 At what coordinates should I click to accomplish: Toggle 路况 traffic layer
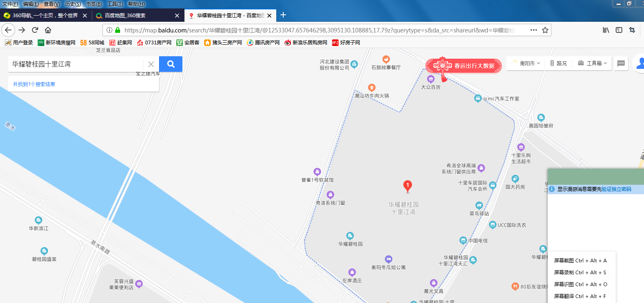(558, 63)
